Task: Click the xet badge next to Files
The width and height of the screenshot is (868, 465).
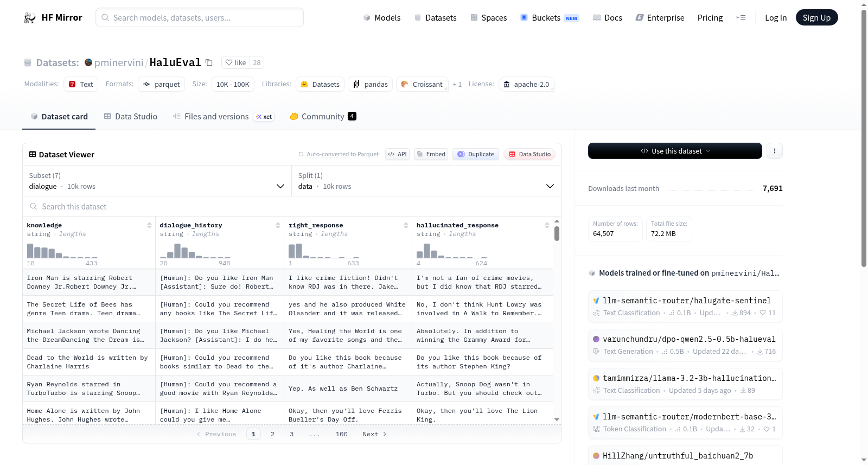Action: click(264, 117)
